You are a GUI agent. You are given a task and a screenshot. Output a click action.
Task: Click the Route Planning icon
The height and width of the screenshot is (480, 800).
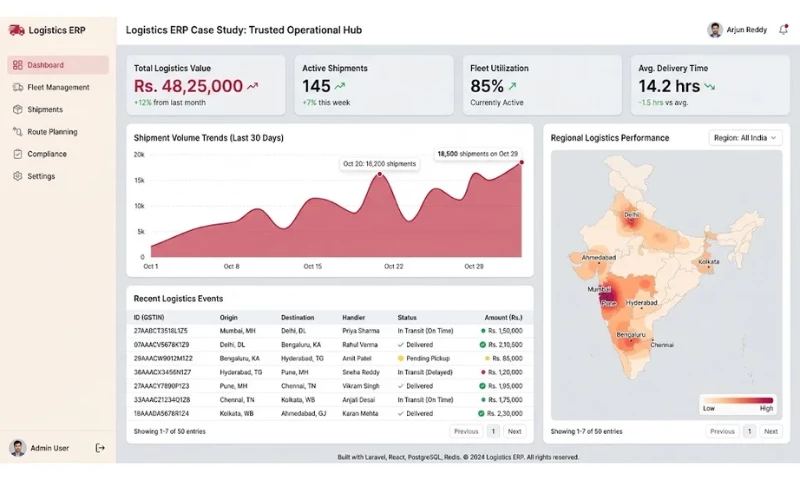tap(18, 132)
